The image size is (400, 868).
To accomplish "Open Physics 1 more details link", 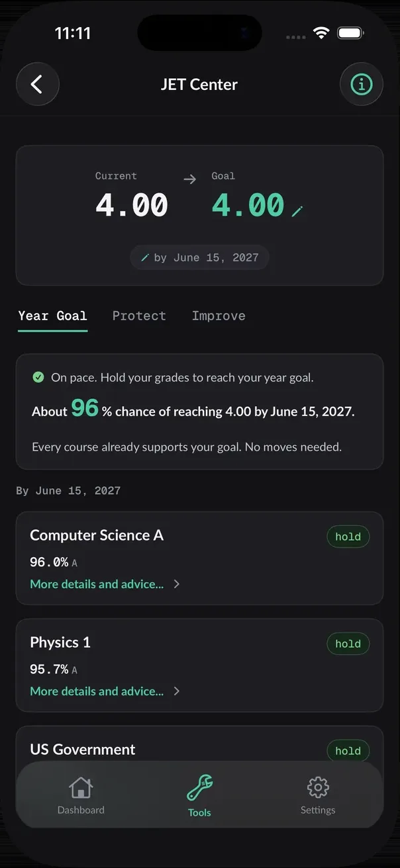I will pos(97,691).
